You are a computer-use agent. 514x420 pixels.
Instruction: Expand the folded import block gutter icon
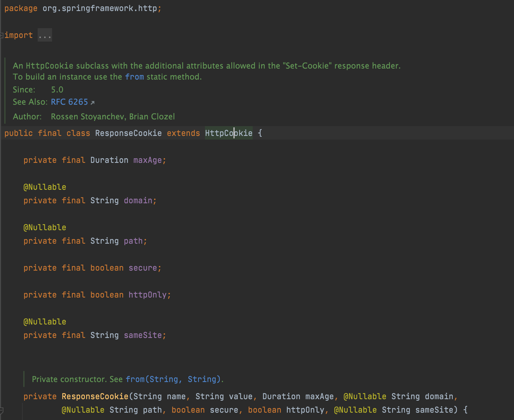click(x=2, y=36)
